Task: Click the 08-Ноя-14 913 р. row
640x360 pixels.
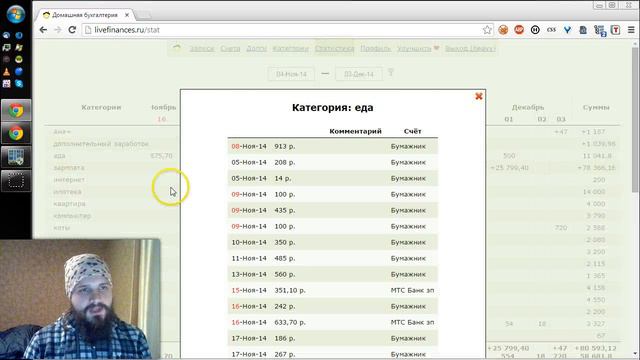Action: click(333, 146)
